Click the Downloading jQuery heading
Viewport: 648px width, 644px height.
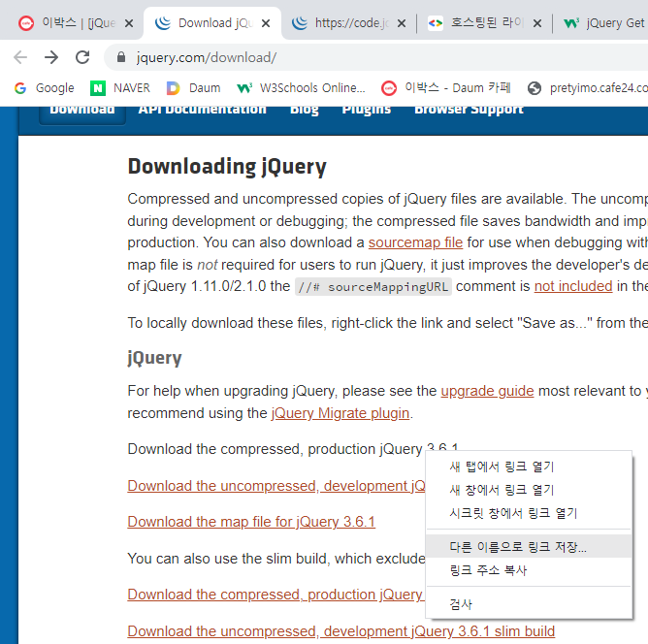click(x=227, y=167)
